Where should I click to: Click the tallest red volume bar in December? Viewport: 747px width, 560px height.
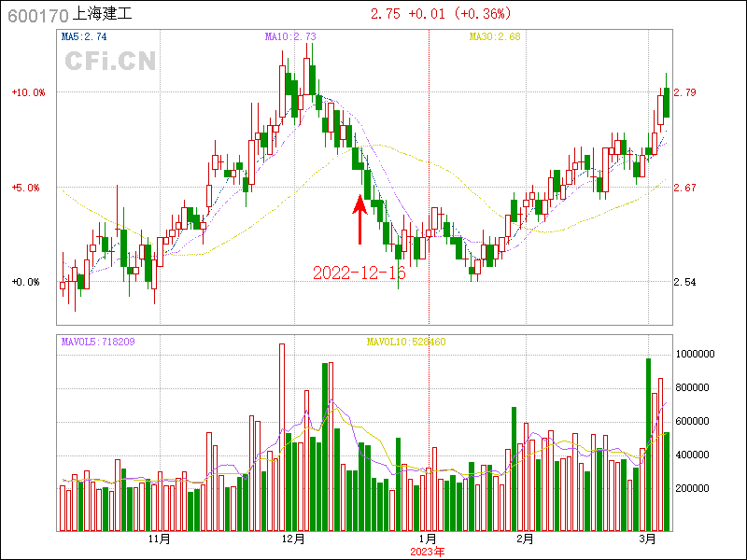(282, 437)
